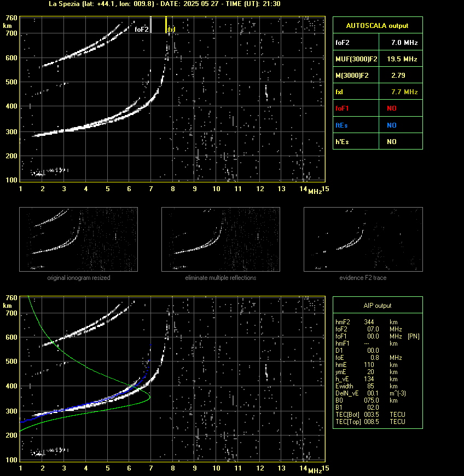Open the 'evidence F2 trace' thumbnail
The height and width of the screenshot is (476, 464).
[x=363, y=239]
